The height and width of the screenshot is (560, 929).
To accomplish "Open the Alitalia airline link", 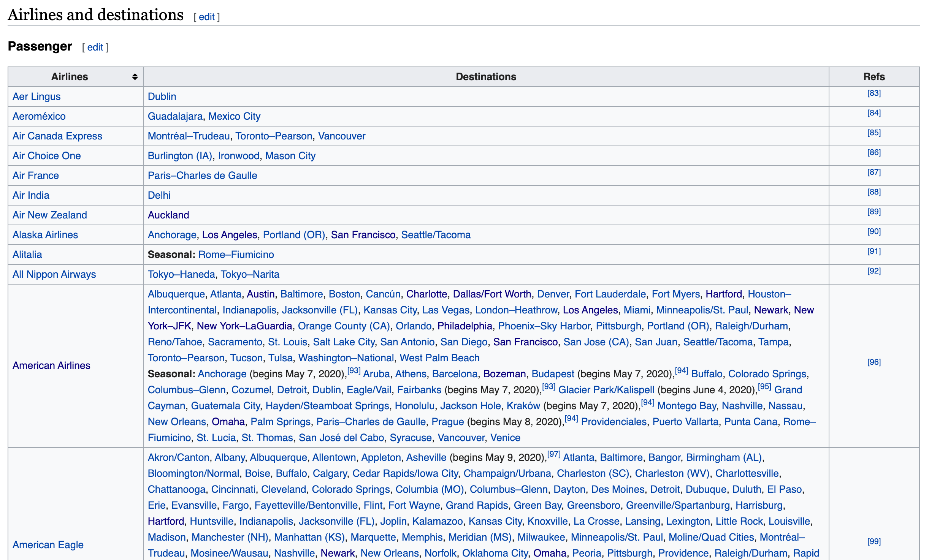I will pos(27,255).
